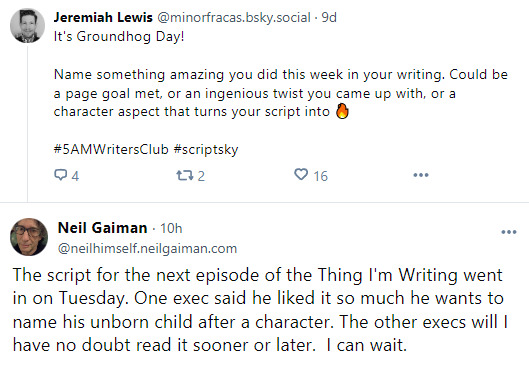Image resolution: width=529 pixels, height=365 pixels.
Task: Click the like count number 16
Action: pyautogui.click(x=321, y=176)
